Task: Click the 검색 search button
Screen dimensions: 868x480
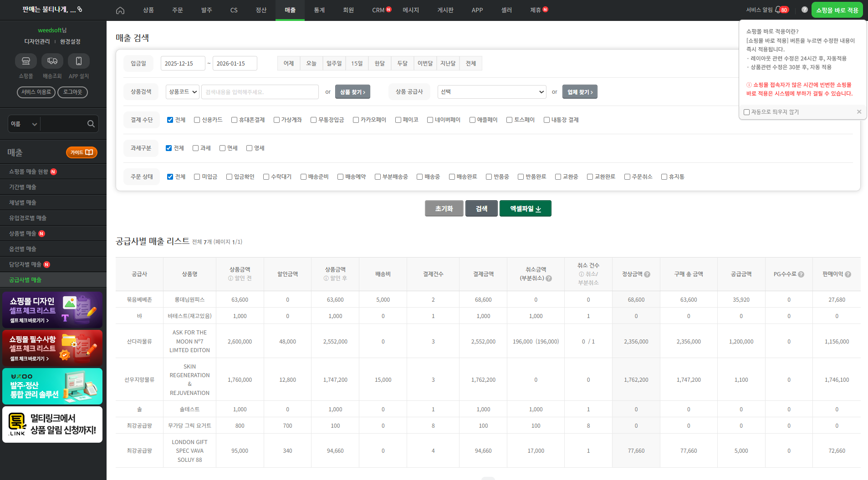Action: (481, 208)
